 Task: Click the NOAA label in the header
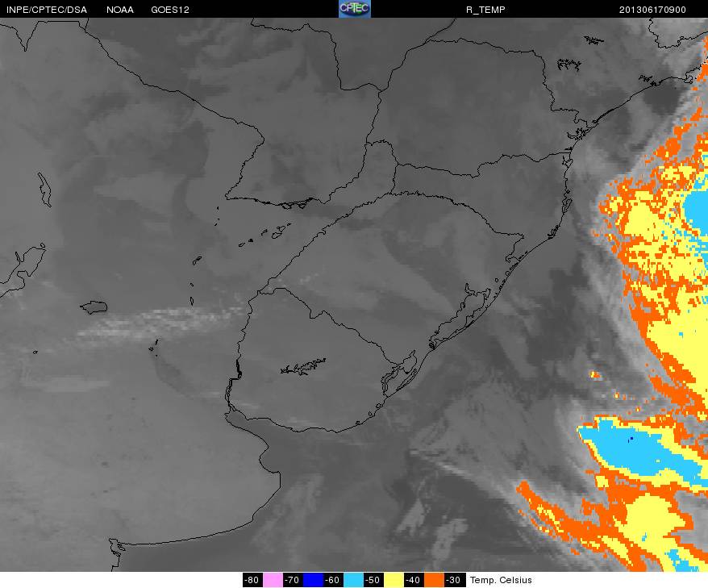(x=120, y=10)
